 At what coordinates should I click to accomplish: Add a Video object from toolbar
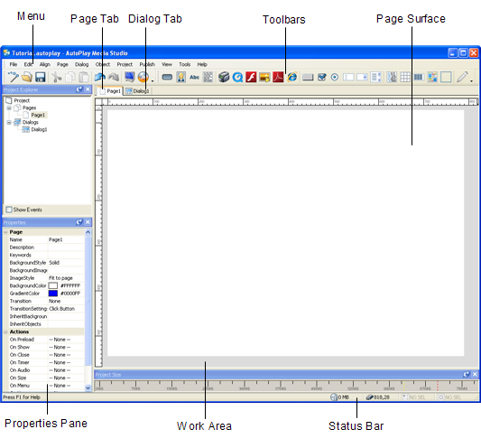[x=224, y=77]
